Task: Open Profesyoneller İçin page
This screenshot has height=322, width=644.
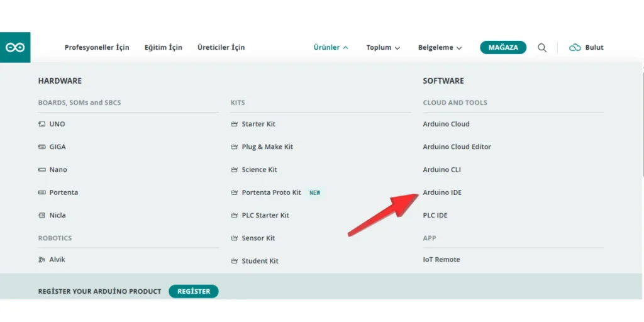Action: point(97,48)
